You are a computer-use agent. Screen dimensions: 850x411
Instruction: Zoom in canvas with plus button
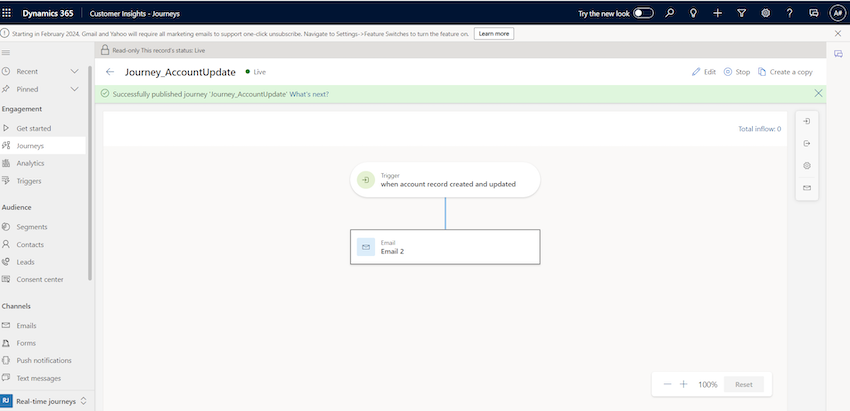(x=684, y=384)
